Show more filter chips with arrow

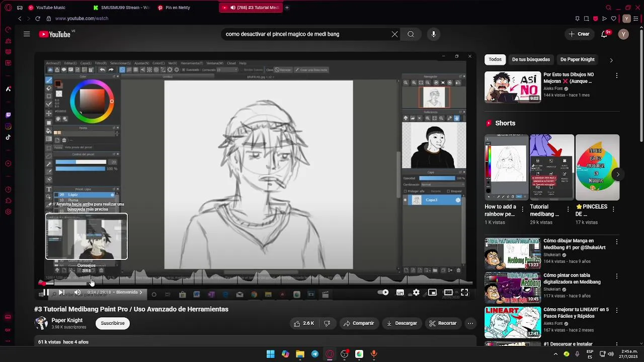611,60
